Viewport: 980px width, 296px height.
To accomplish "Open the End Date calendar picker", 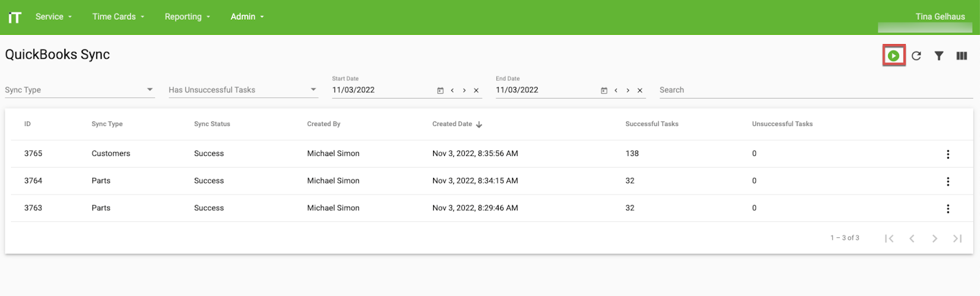I will coord(604,91).
